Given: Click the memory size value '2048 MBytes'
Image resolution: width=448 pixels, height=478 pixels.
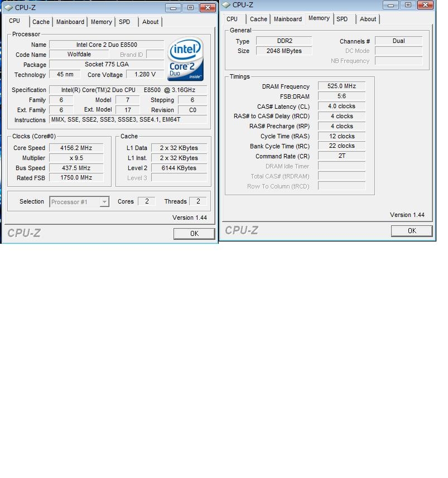Looking at the screenshot, I should pos(284,51).
